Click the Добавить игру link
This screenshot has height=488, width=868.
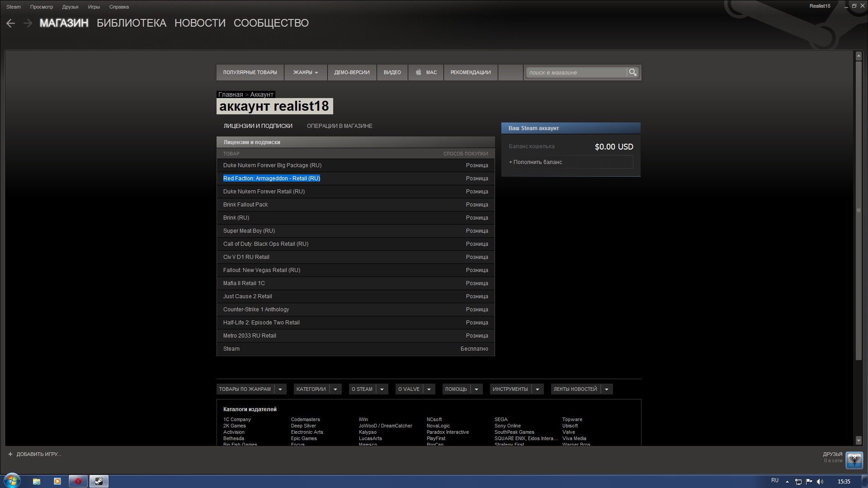pos(38,454)
